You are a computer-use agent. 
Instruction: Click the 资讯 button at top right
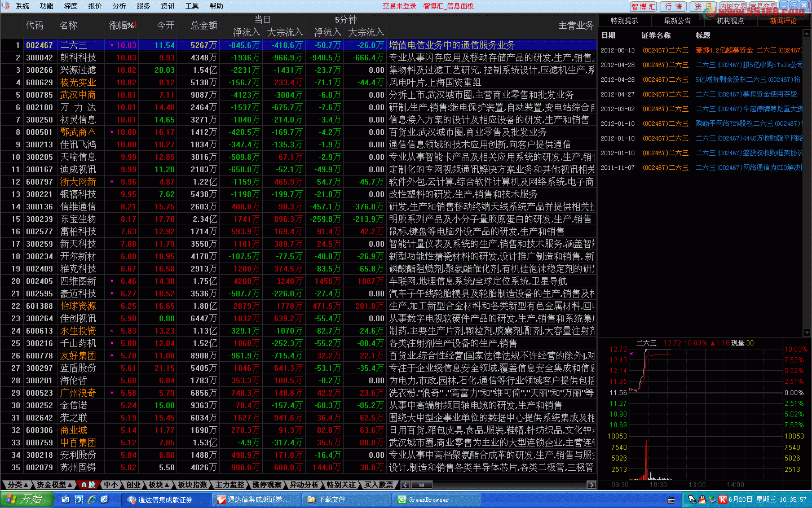(703, 7)
